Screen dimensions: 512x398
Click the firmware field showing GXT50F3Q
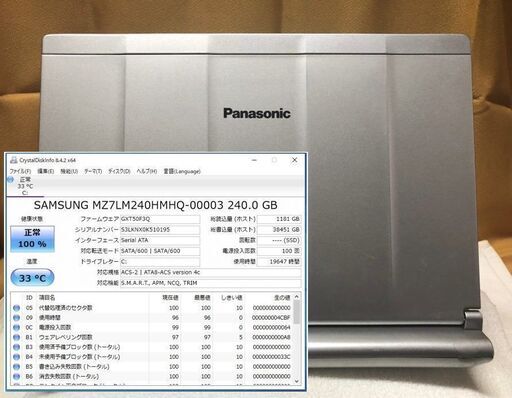160,219
